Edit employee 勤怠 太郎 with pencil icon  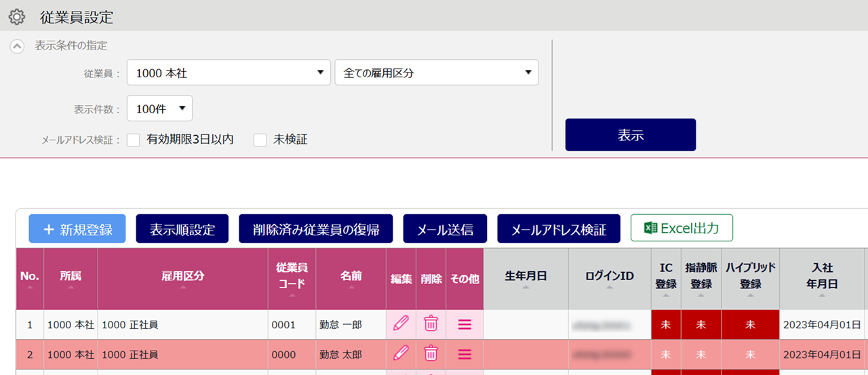point(401,353)
